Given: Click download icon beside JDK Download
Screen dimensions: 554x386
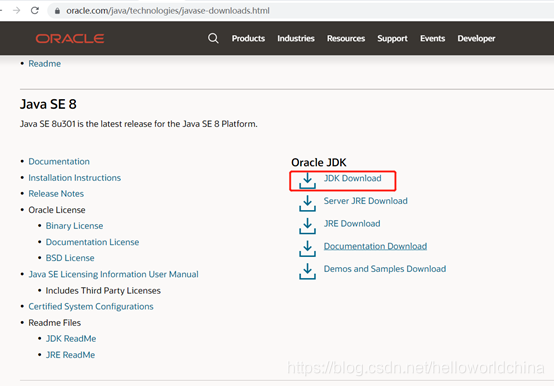Looking at the screenshot, I should pyautogui.click(x=307, y=181).
